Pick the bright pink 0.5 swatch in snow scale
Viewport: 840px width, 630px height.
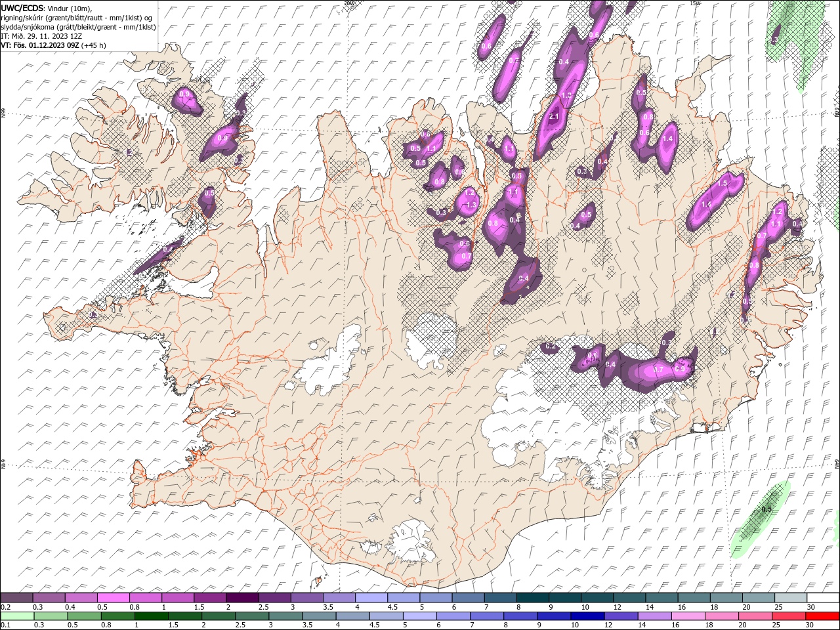click(x=114, y=597)
